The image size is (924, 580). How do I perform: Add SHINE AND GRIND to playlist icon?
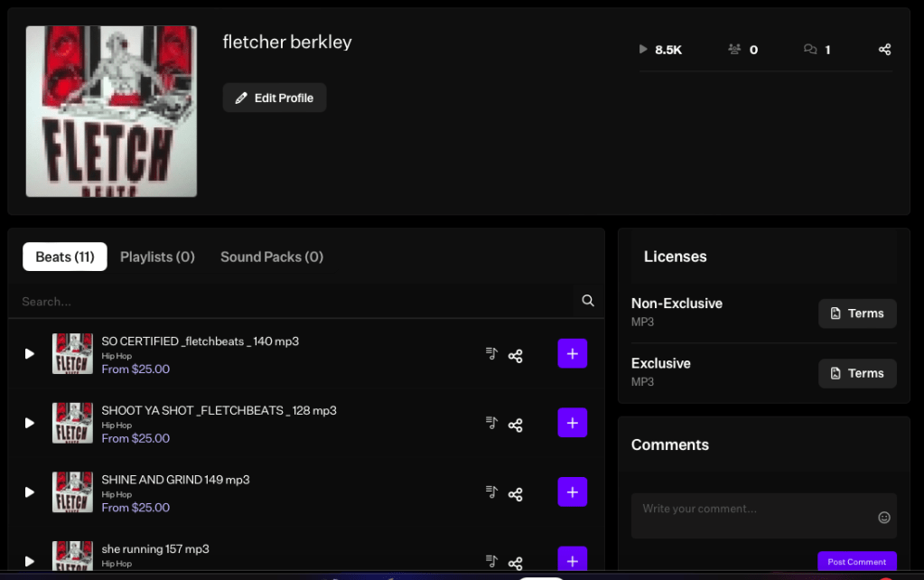(x=491, y=492)
